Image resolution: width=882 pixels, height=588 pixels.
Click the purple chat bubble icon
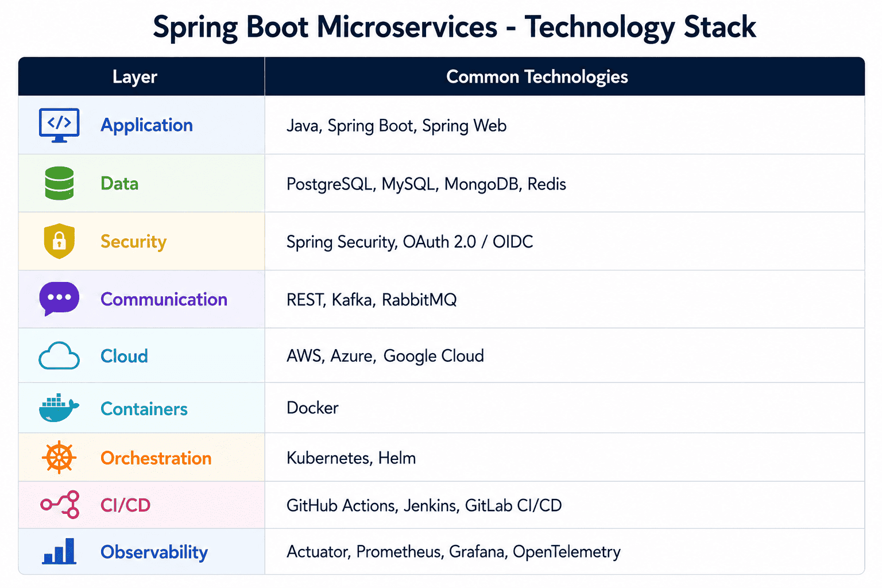click(59, 299)
